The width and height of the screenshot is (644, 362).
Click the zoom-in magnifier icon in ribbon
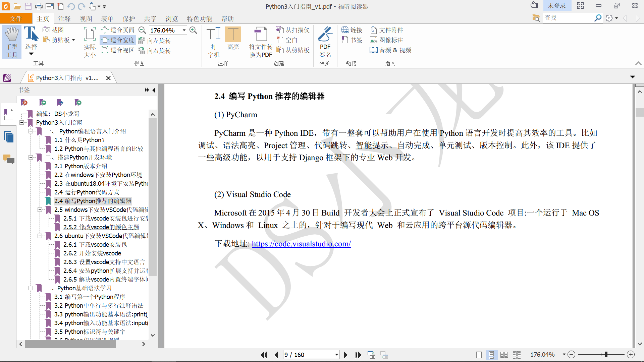click(193, 30)
